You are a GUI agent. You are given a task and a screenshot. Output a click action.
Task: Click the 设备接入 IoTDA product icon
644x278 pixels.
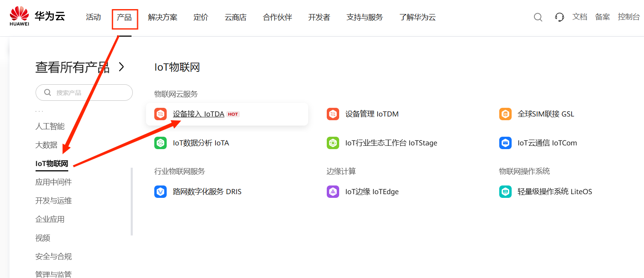click(x=160, y=114)
